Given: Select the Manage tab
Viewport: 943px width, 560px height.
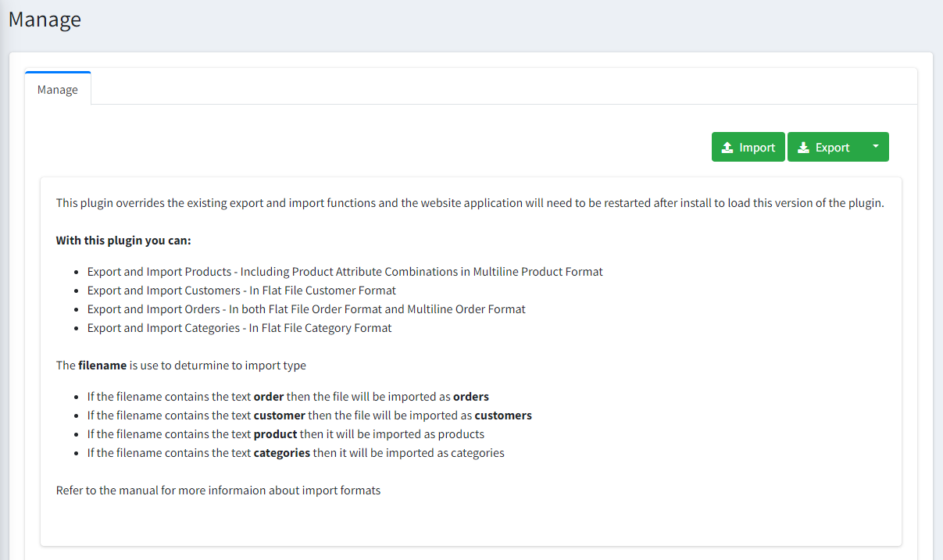Looking at the screenshot, I should (x=58, y=89).
